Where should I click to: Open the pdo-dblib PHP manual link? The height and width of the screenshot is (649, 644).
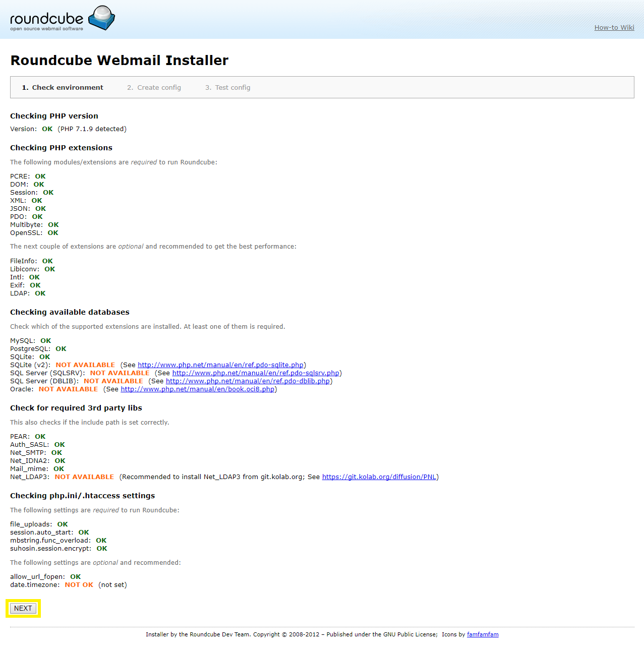click(248, 381)
